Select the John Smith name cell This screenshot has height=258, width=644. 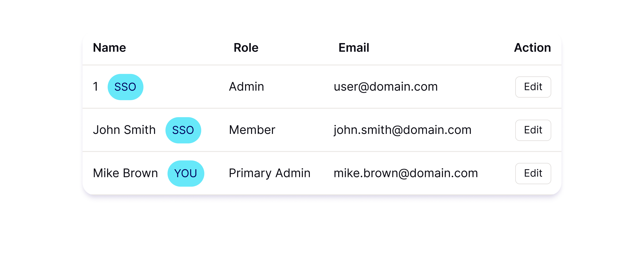point(124,130)
